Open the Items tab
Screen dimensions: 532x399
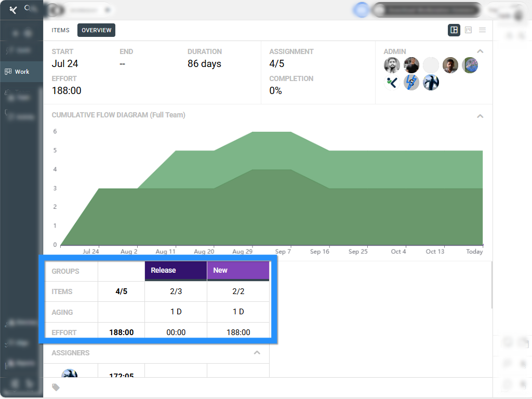60,30
